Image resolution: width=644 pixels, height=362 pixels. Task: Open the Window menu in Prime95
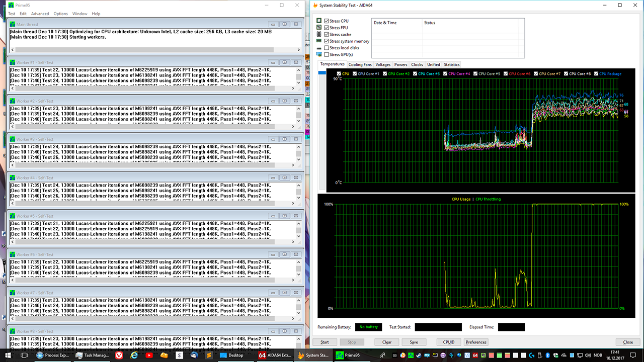(x=79, y=14)
